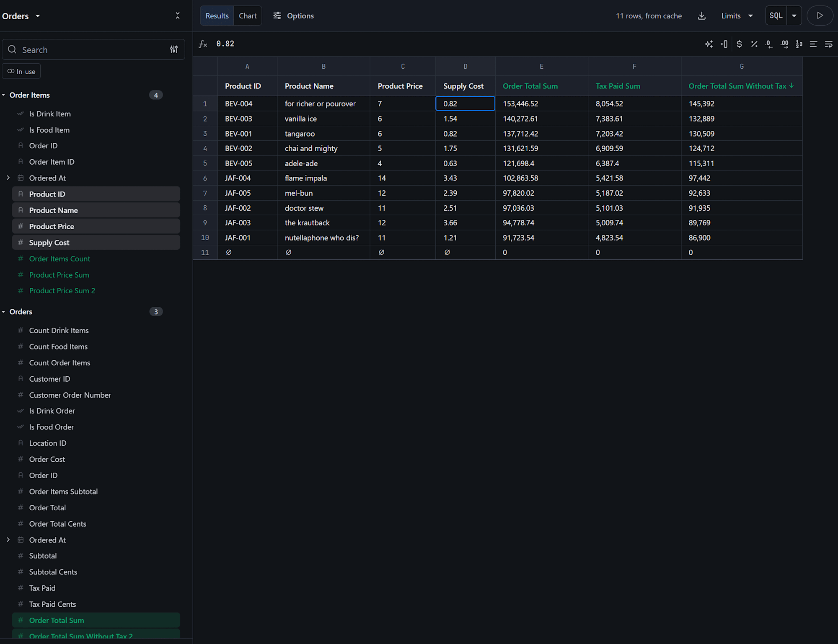Click the Tax Paid Sum column header
This screenshot has height=644, width=838.
(634, 86)
